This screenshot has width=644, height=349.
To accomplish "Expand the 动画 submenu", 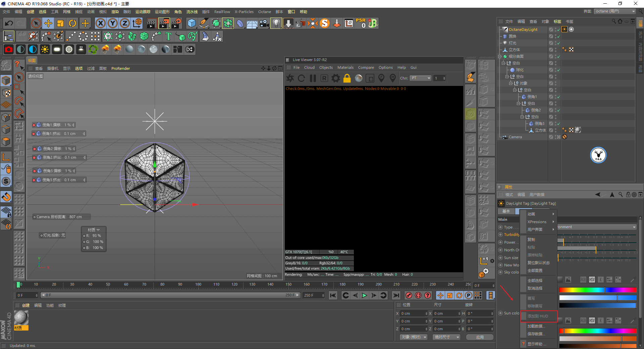I will coord(539,214).
